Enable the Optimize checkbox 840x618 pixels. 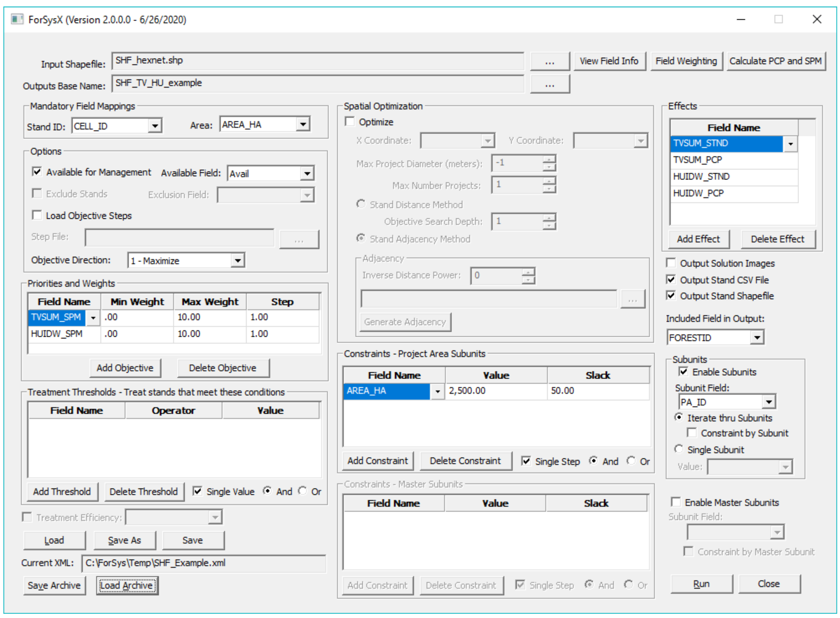[x=350, y=122]
